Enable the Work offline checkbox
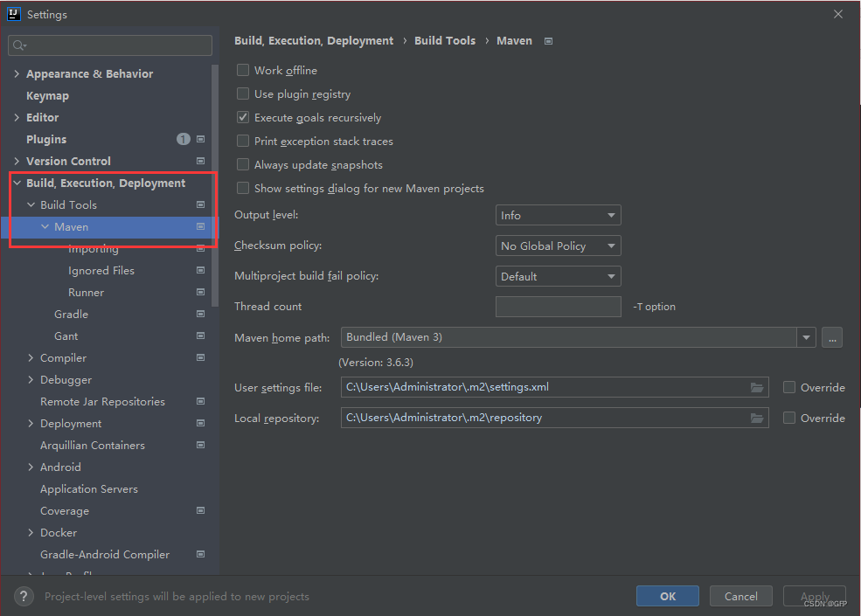The width and height of the screenshot is (861, 616). 243,70
